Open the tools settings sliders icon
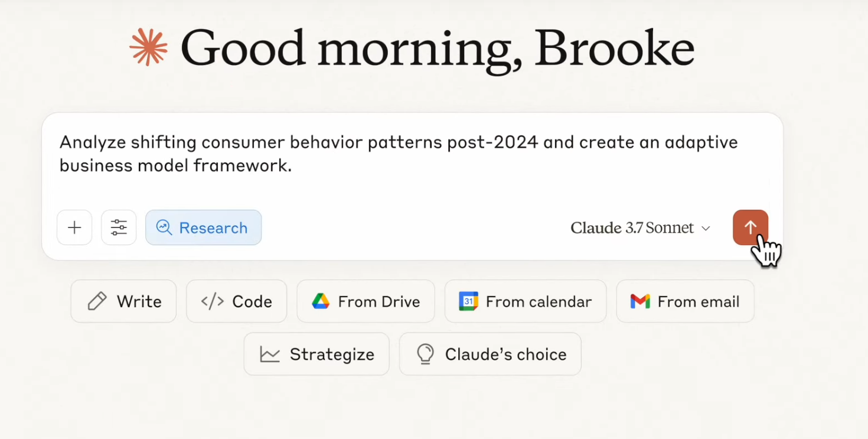The height and width of the screenshot is (439, 868). point(119,227)
